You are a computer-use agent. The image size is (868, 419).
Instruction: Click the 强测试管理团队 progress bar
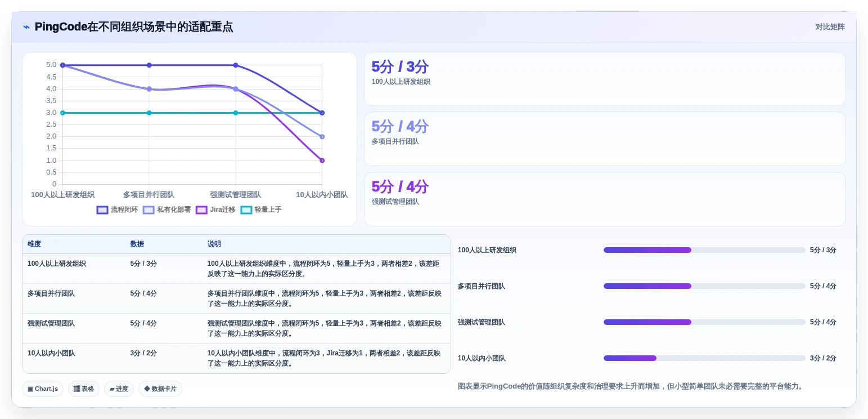tap(704, 322)
